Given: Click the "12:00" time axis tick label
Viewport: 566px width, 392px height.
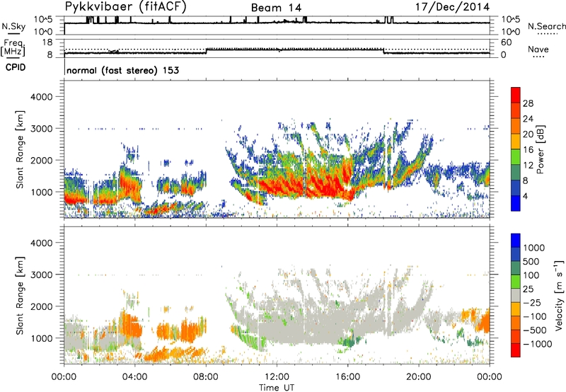Looking at the screenshot, I should [277, 377].
